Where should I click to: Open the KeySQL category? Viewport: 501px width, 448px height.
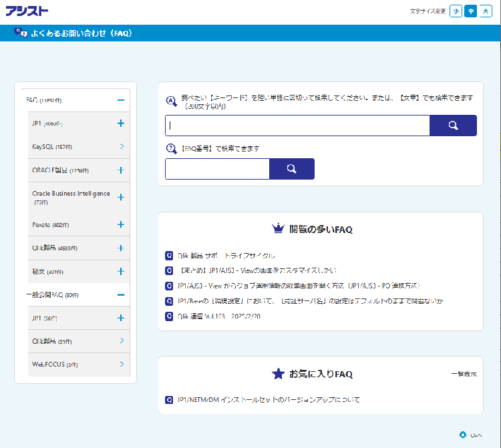pos(122,146)
